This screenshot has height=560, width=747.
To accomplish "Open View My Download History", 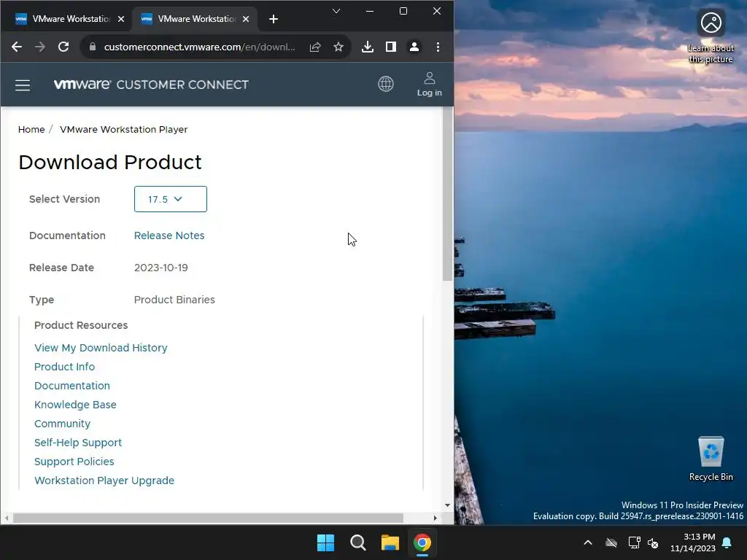I will tap(101, 348).
